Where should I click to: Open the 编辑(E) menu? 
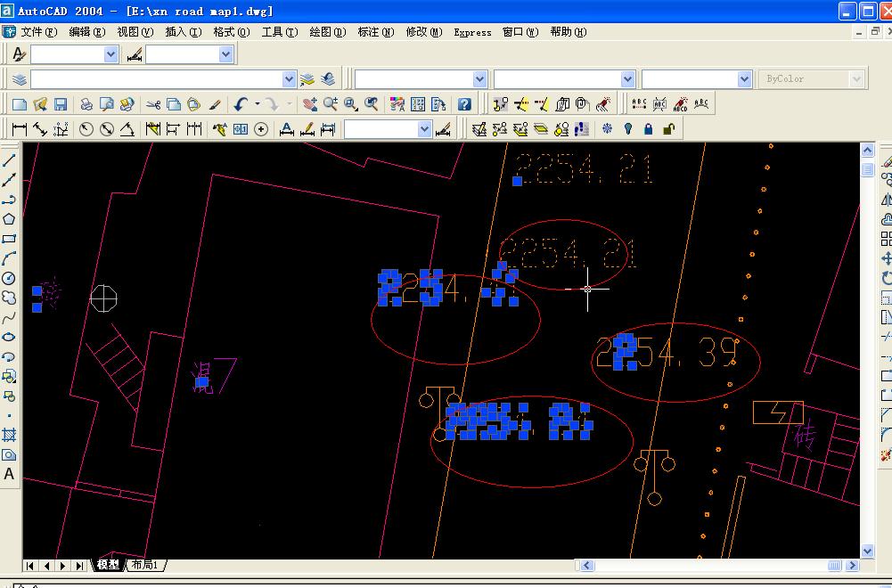click(87, 32)
